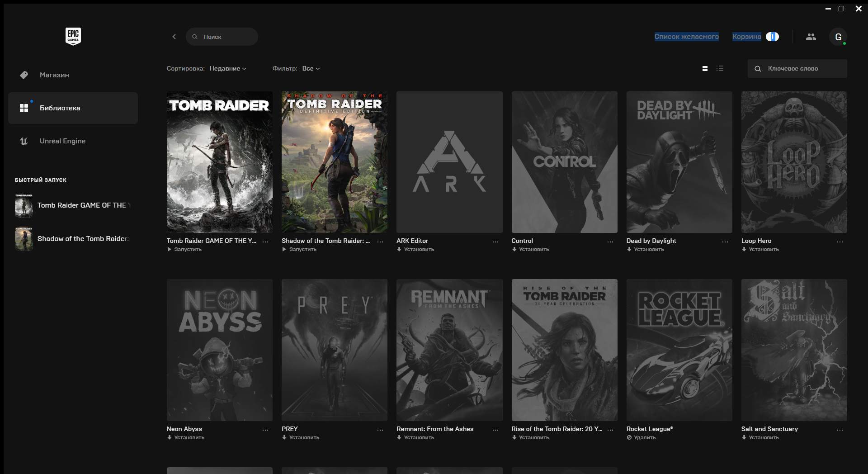Click the Rocket League cover
The width and height of the screenshot is (868, 474).
tap(679, 350)
